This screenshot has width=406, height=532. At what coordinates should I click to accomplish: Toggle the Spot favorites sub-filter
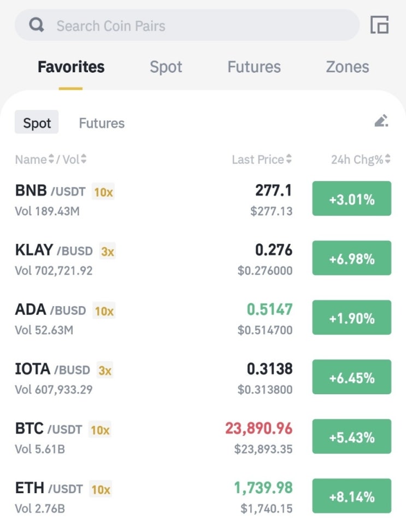37,122
